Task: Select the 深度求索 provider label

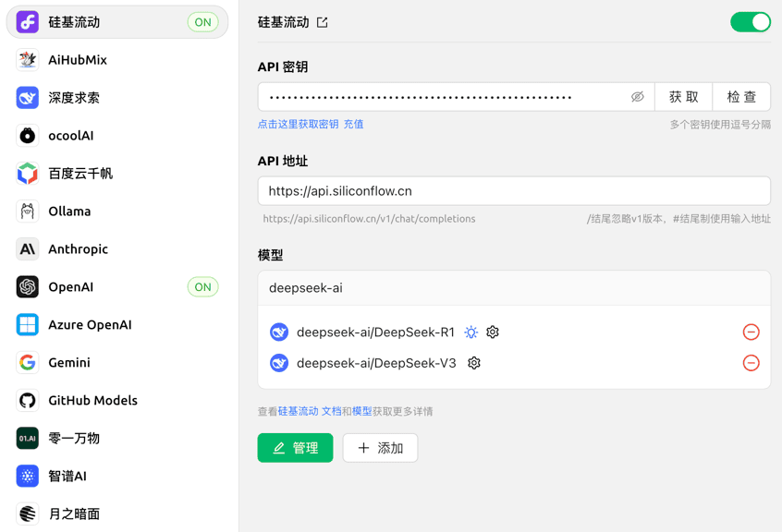Action: tap(74, 98)
